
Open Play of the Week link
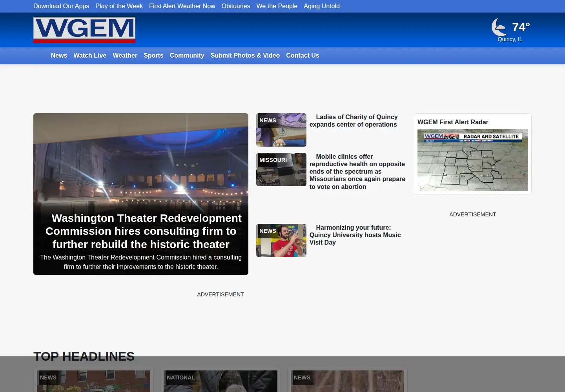[119, 6]
